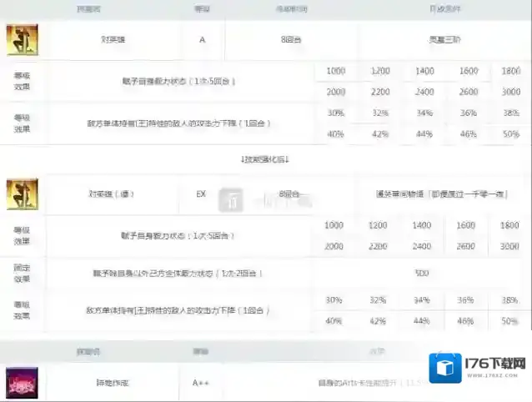Select '30%' in the rank A skill table
Image resolution: width=532 pixels, height=402 pixels.
pos(335,113)
